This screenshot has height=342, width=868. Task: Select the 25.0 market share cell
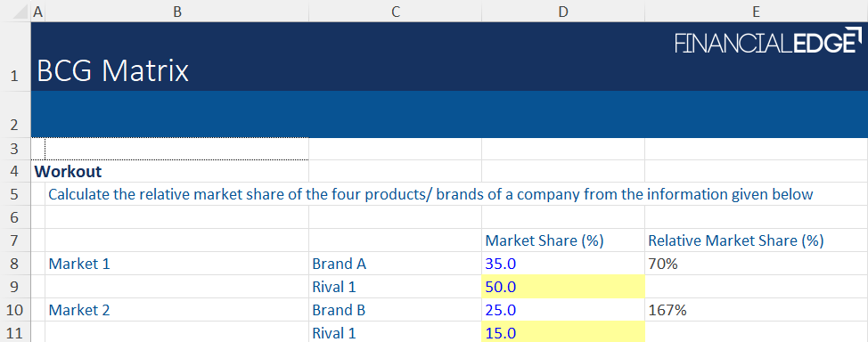[x=563, y=310]
